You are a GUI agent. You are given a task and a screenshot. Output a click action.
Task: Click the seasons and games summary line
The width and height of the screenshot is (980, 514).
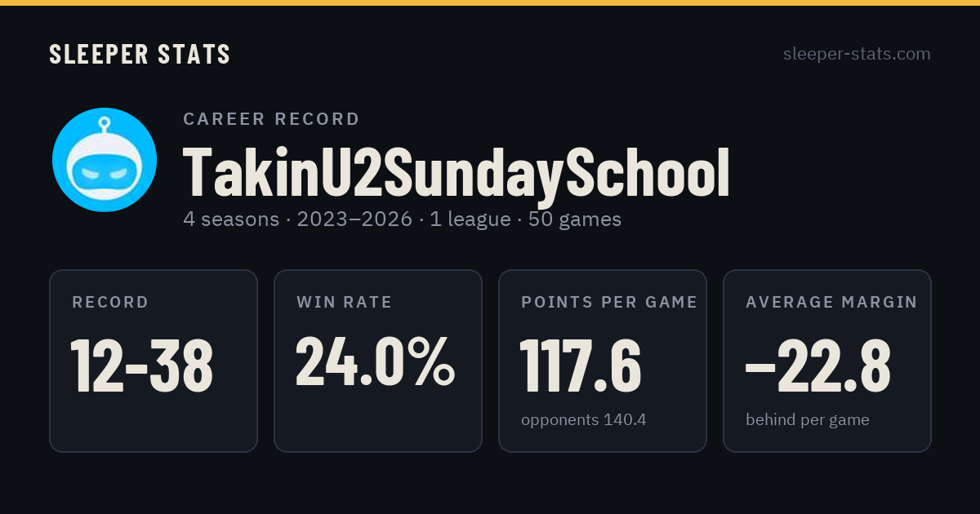point(402,219)
